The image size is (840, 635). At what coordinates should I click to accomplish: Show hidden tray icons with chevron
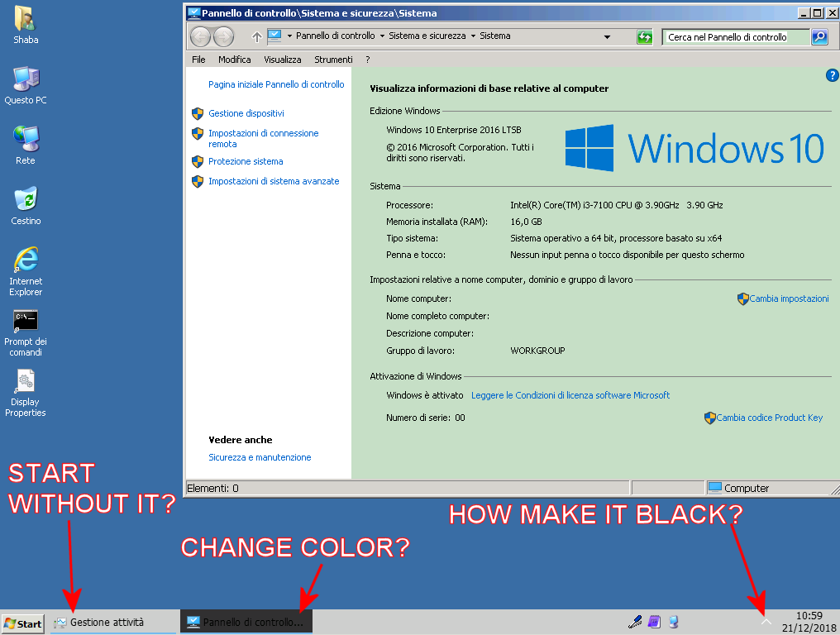(766, 622)
